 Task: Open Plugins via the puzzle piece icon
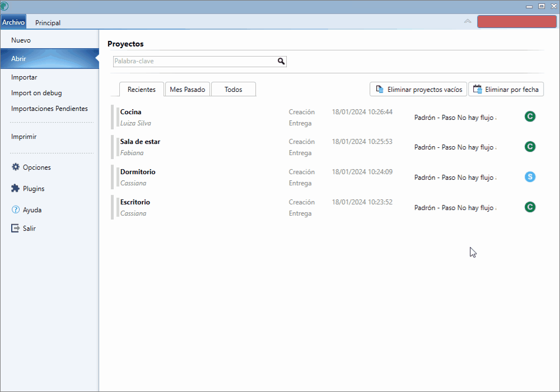tap(16, 189)
